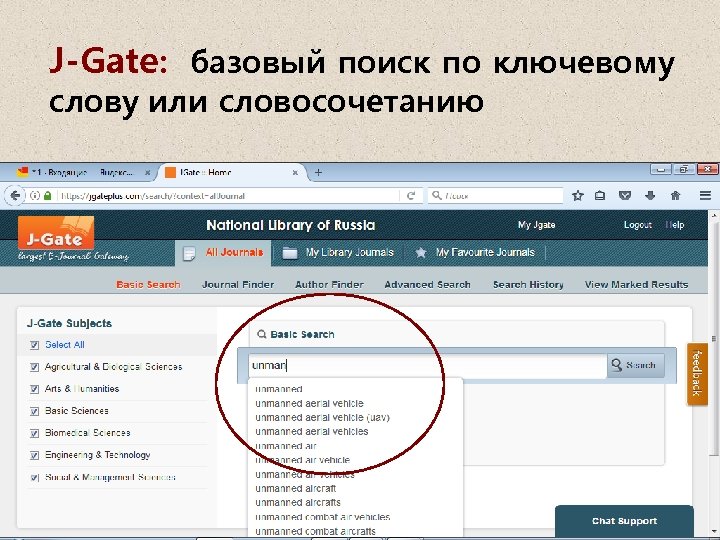Select suggestion "unmanned combat aircrafts"

[x=315, y=531]
